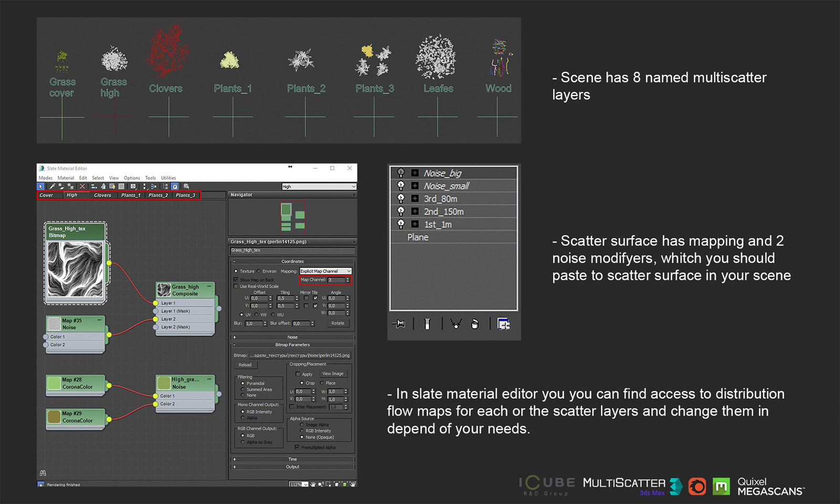Viewport: 840px width, 504px height.
Task: Check Use Real-World Scale checkbox
Action: point(236,286)
